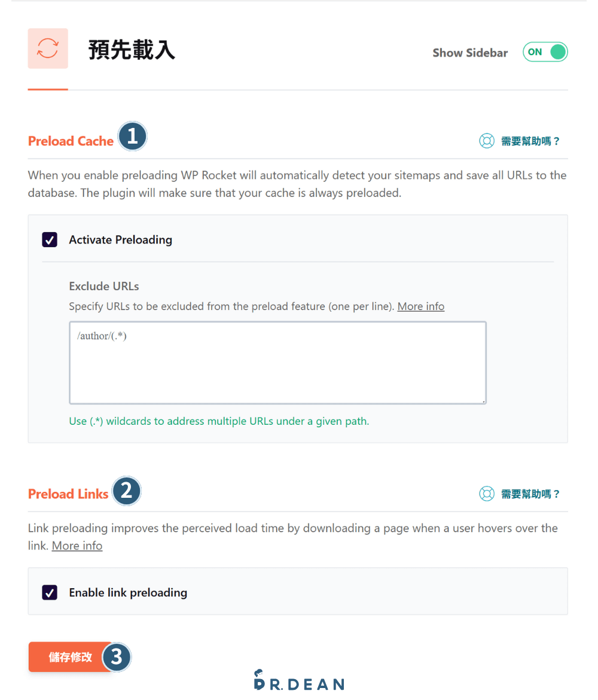
Task: Open the More info link in Preload Links description
Action: [x=77, y=545]
